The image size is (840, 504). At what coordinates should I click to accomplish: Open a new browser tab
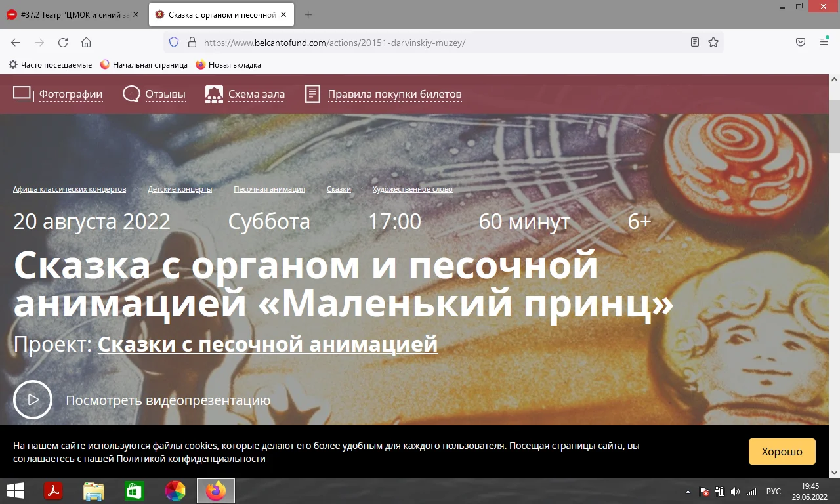308,14
